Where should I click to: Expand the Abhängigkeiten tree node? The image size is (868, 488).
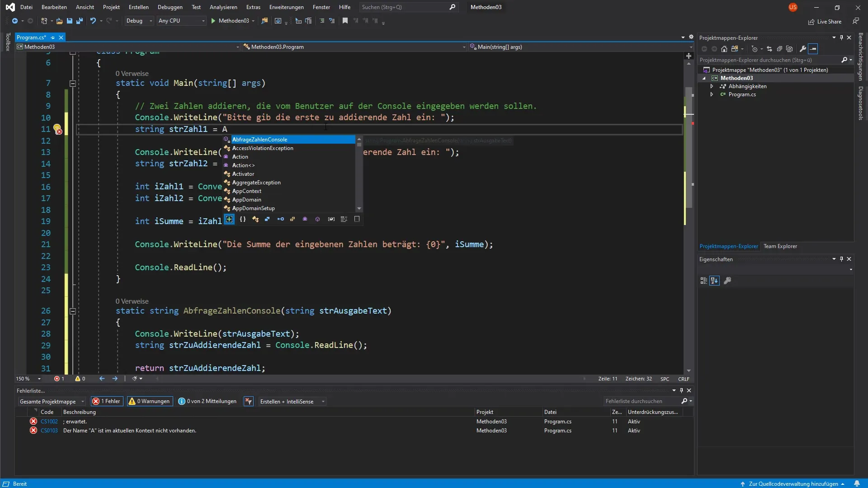click(x=712, y=86)
